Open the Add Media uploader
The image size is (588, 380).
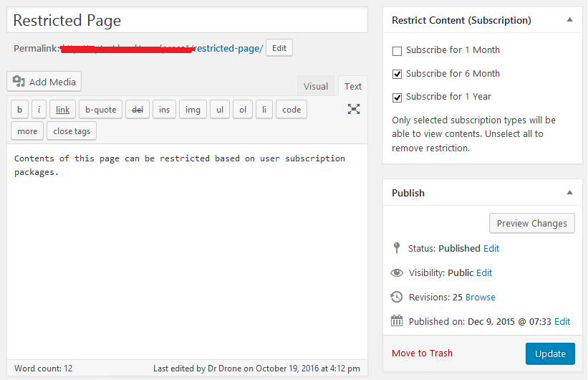(44, 82)
